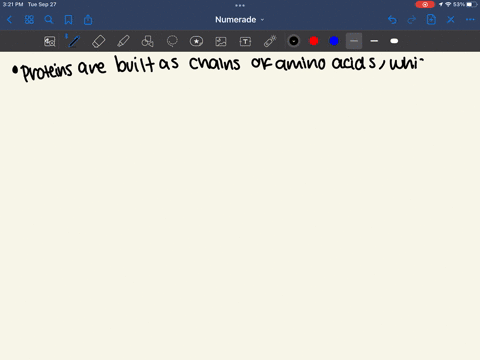Select the medium stroke width
The image size is (480, 360).
[374, 41]
